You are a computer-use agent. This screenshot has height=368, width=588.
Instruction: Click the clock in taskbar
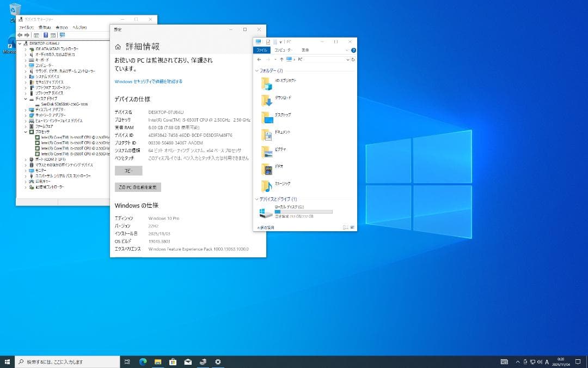tap(561, 362)
